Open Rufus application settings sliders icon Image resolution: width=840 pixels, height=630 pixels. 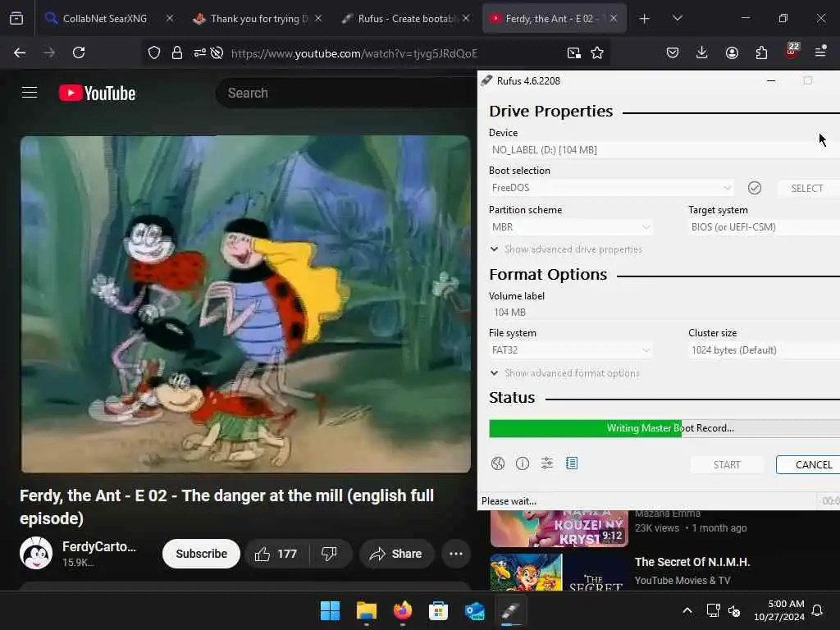pos(547,463)
